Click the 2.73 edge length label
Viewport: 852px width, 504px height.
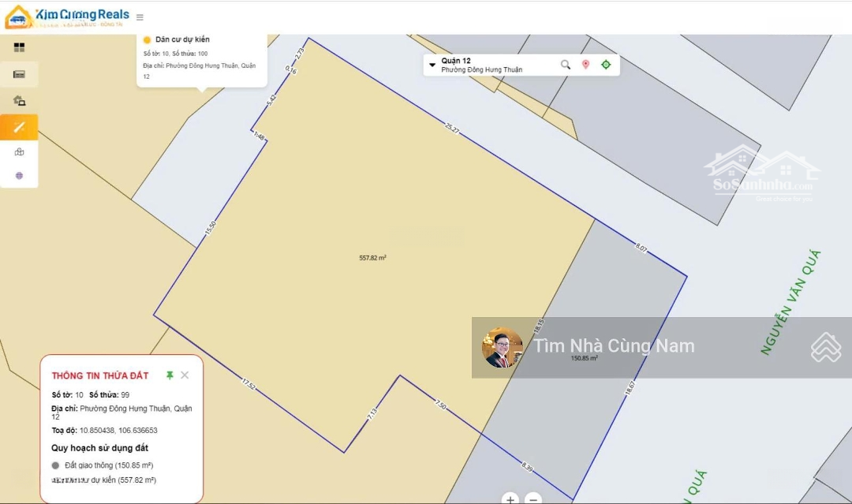click(300, 53)
